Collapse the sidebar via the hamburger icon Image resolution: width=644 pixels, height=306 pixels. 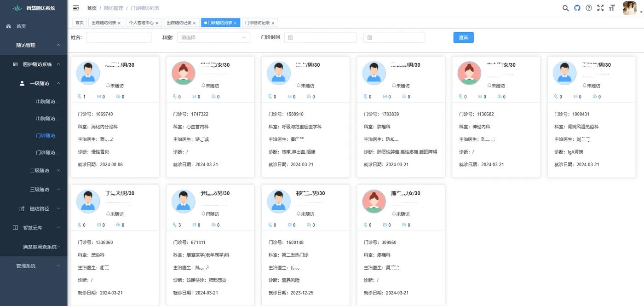[76, 8]
